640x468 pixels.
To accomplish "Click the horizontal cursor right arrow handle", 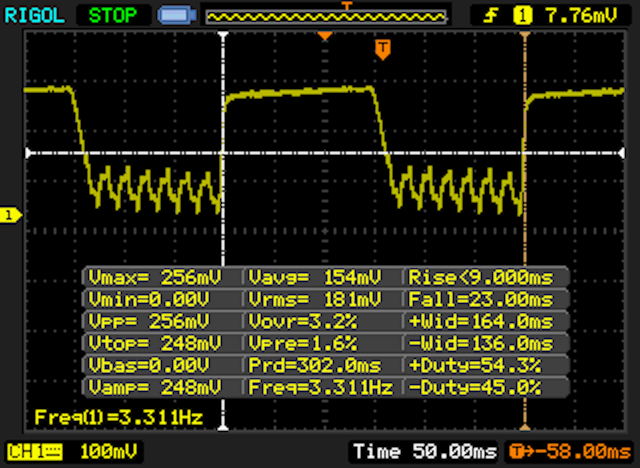I will pyautogui.click(x=621, y=153).
